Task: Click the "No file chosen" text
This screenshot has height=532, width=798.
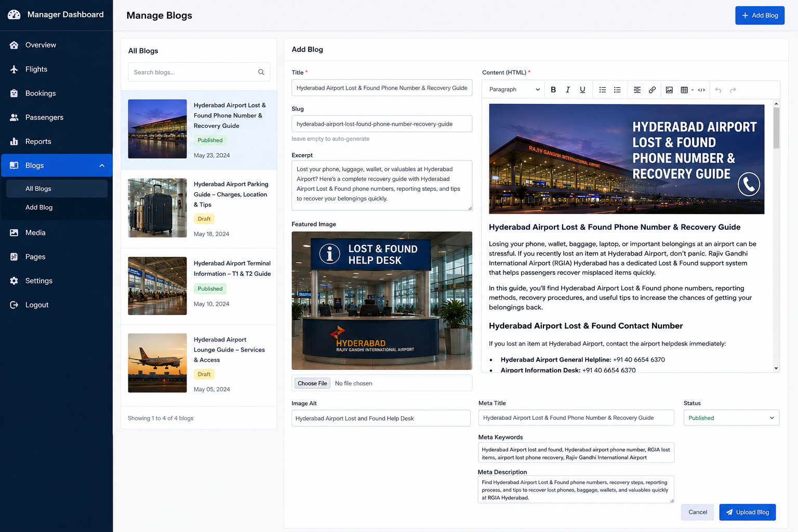Action: 353,383
